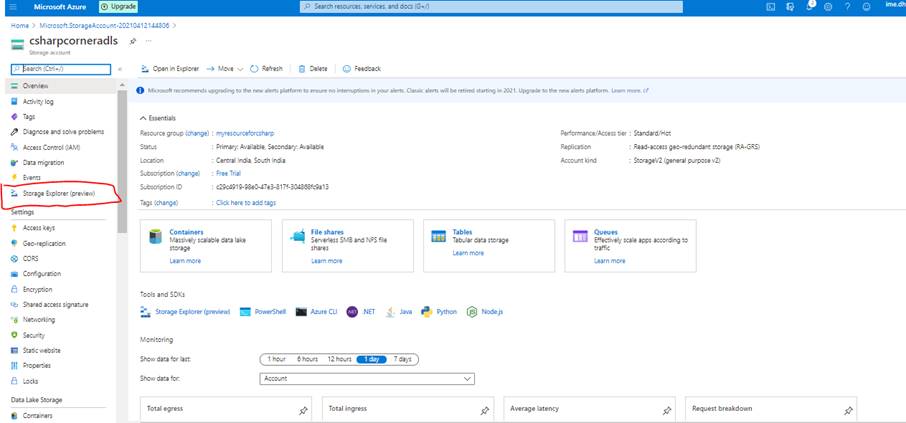Select 1 hour time range
The height and width of the screenshot is (423, 906).
point(276,359)
